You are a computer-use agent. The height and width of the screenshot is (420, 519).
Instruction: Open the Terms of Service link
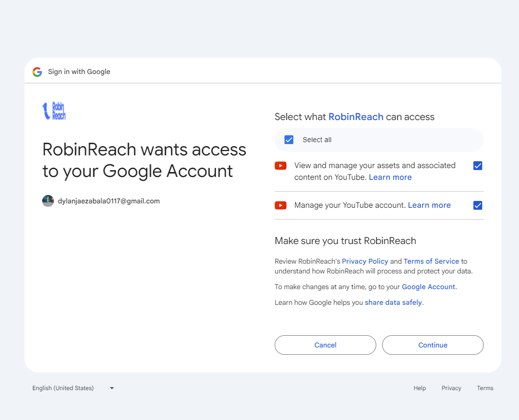point(431,261)
